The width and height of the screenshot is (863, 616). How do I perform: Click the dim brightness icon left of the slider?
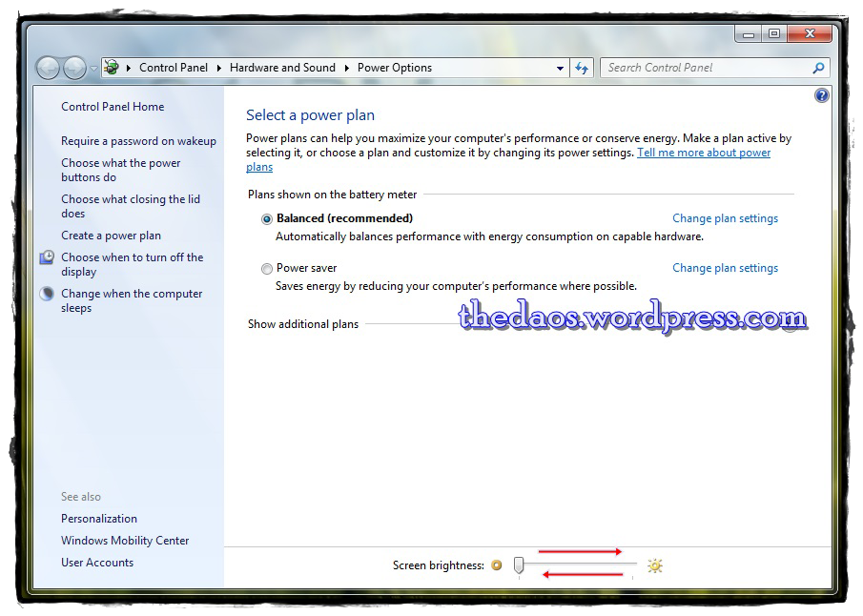(x=497, y=565)
